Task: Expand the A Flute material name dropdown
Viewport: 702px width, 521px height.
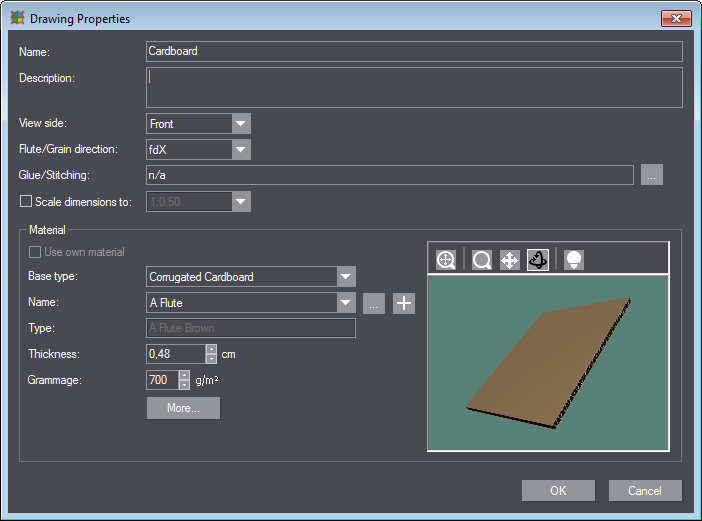Action: point(346,303)
